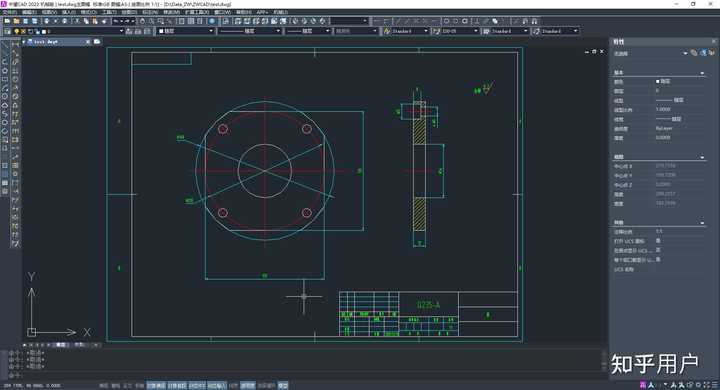Toggle 栅格 grid display in status bar
Image resolution: width=720 pixels, height=390 pixels.
[x=115, y=385]
